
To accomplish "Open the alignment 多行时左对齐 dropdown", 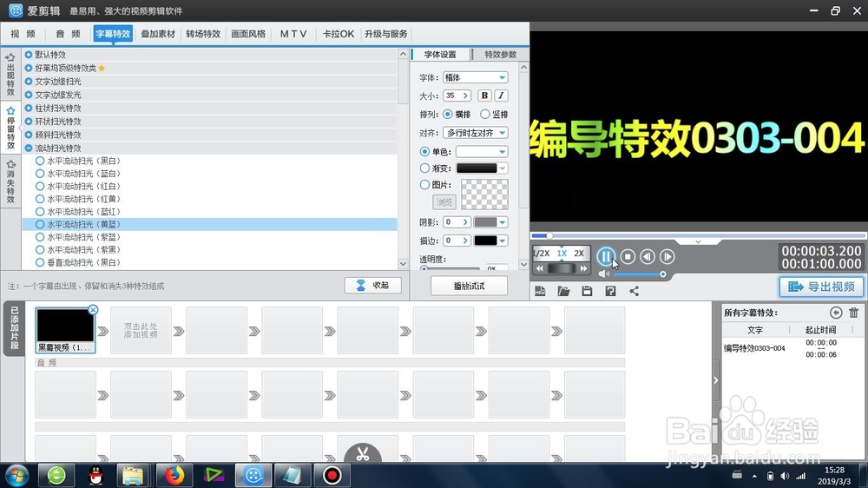I will [x=476, y=133].
